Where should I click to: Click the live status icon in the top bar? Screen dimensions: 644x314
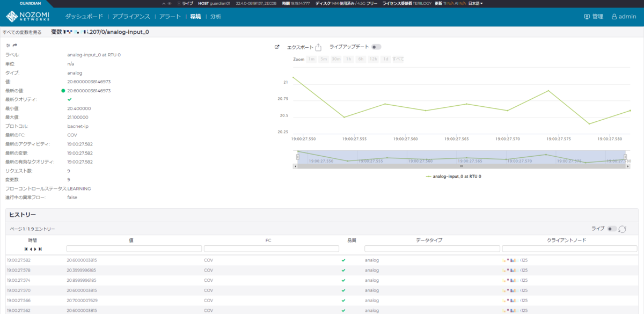[179, 3]
